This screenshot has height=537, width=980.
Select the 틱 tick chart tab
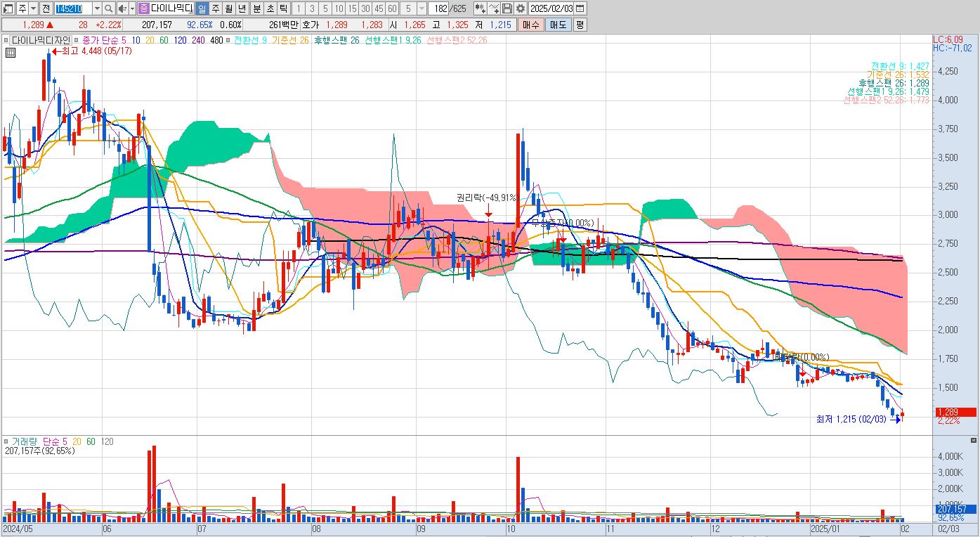pyautogui.click(x=283, y=8)
